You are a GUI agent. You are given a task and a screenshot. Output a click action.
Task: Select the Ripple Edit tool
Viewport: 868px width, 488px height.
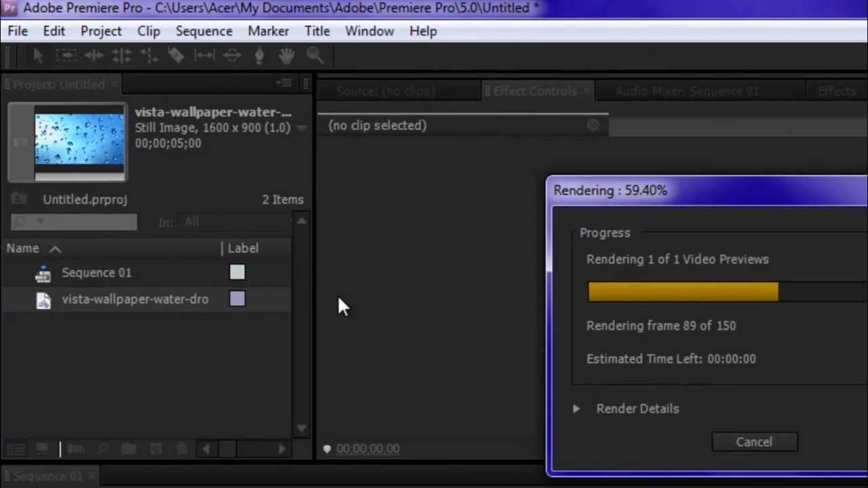94,56
